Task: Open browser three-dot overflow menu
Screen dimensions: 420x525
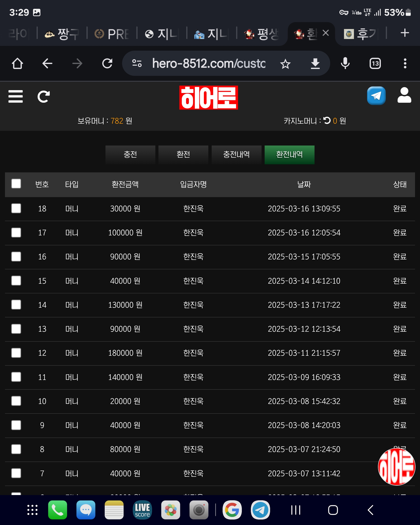Action: tap(405, 63)
